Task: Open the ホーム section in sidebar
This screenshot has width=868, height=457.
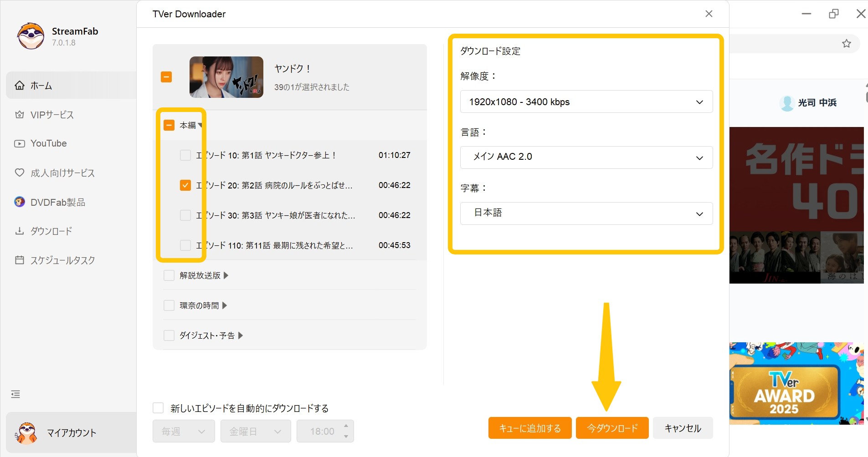Action: point(41,85)
